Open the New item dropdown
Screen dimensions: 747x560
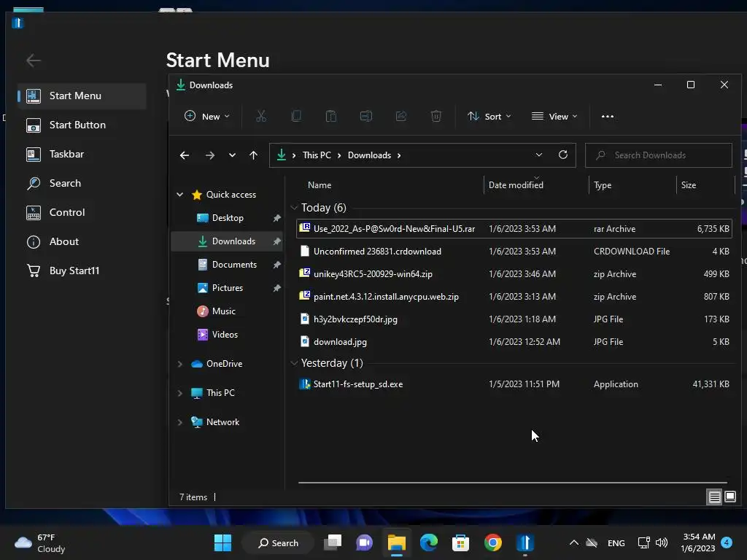[x=206, y=116]
